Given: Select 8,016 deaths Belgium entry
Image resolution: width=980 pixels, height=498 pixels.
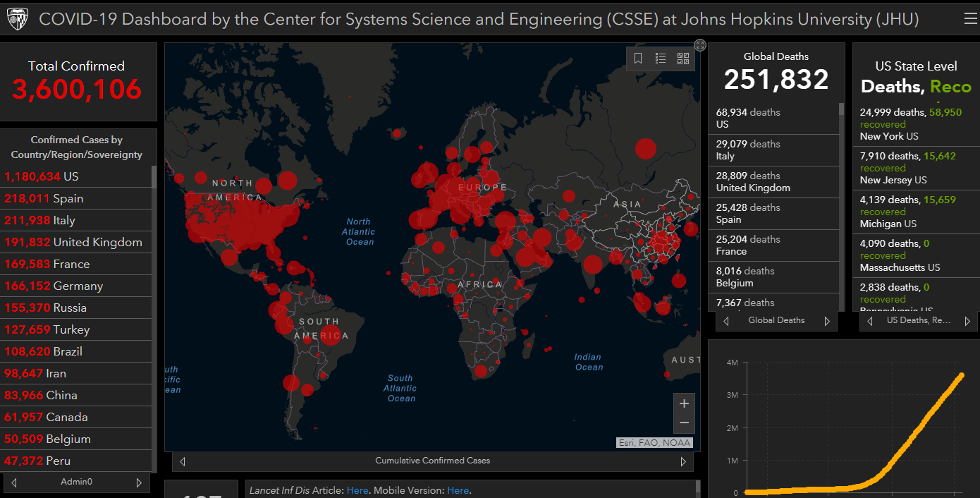Looking at the screenshot, I should click(773, 277).
